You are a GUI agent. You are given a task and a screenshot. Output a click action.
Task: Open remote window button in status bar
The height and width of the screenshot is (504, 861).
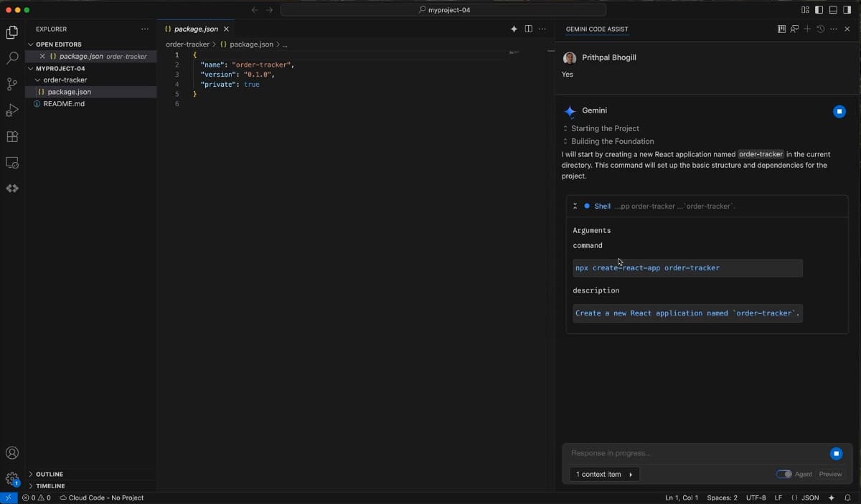9,498
